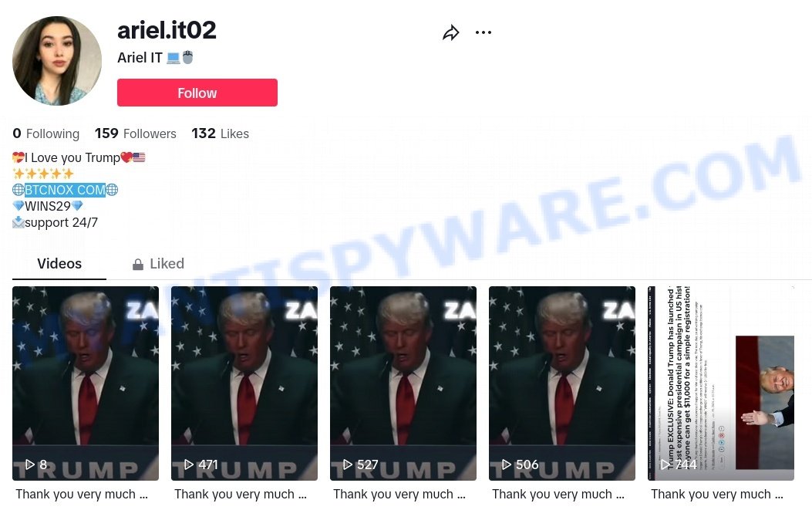Viewport: 812px width, 510px height.
Task: Click the 132 Likes count
Action: [220, 133]
